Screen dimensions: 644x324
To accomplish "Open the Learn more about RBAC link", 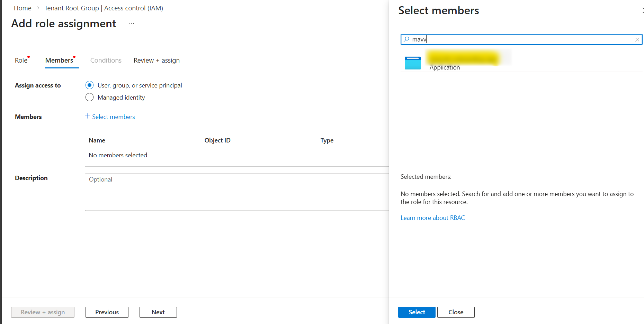I will [x=432, y=218].
